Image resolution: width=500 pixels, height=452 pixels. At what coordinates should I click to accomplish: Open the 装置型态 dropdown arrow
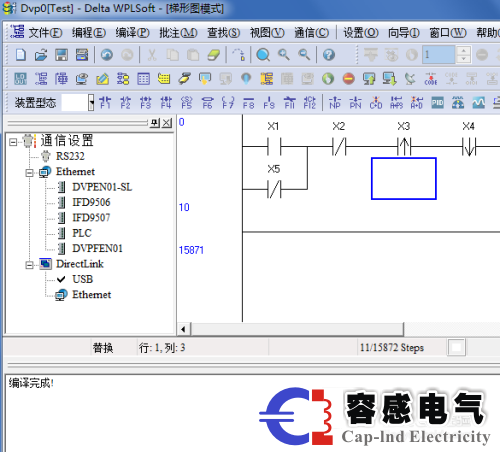click(x=91, y=103)
